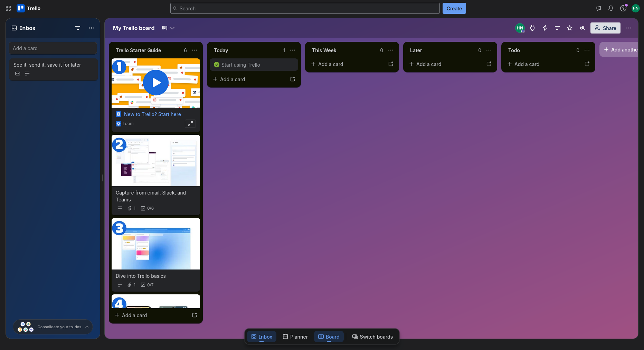Click 0/7 checklist badge on Dive card
Screen dimensions: 644x350
[x=147, y=285]
